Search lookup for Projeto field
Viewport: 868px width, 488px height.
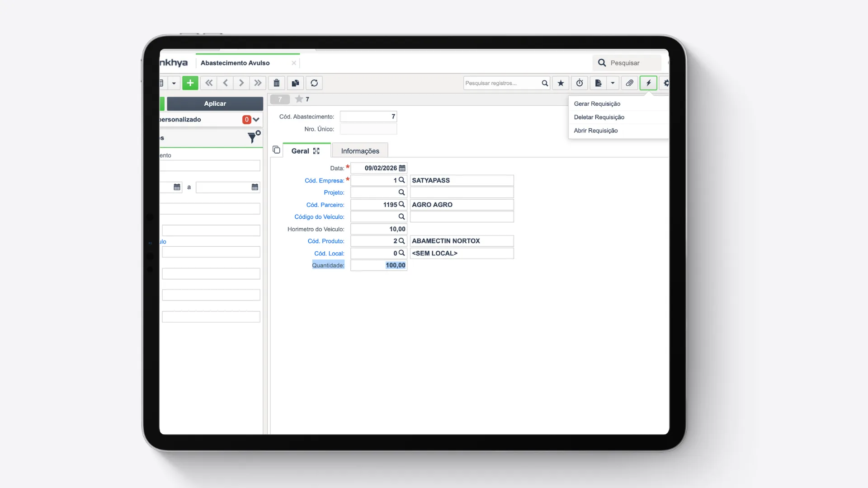coord(401,192)
